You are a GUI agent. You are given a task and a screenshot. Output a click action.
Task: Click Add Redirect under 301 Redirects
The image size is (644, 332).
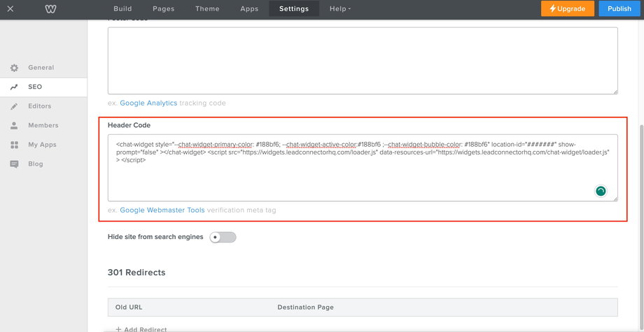pos(141,329)
